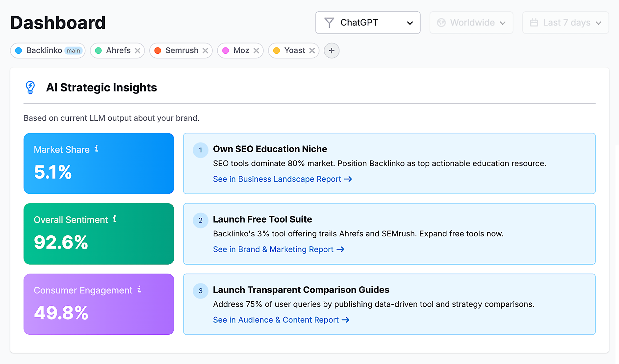Remove the Ahrefs competitor tag
This screenshot has width=619, height=364.
(137, 50)
